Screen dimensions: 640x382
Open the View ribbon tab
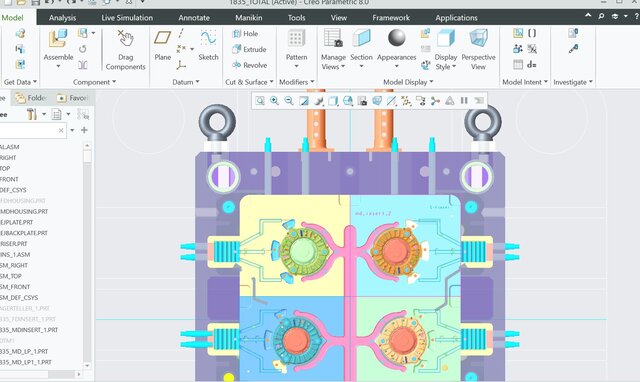pos(339,18)
